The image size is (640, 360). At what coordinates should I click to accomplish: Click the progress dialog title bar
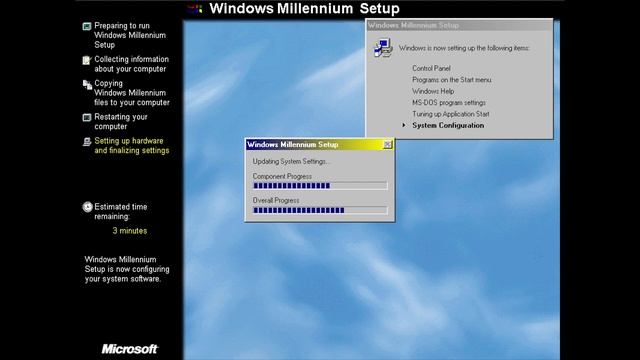[320, 144]
